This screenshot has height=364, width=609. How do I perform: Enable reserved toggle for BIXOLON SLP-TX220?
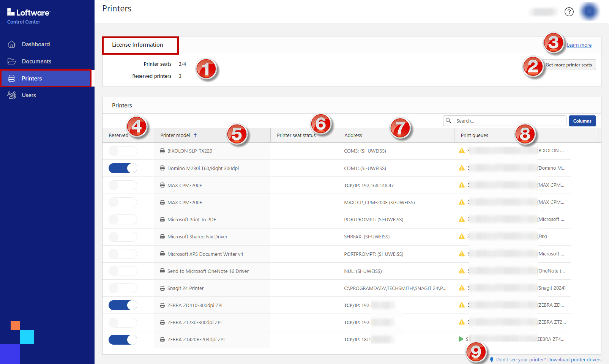click(123, 151)
